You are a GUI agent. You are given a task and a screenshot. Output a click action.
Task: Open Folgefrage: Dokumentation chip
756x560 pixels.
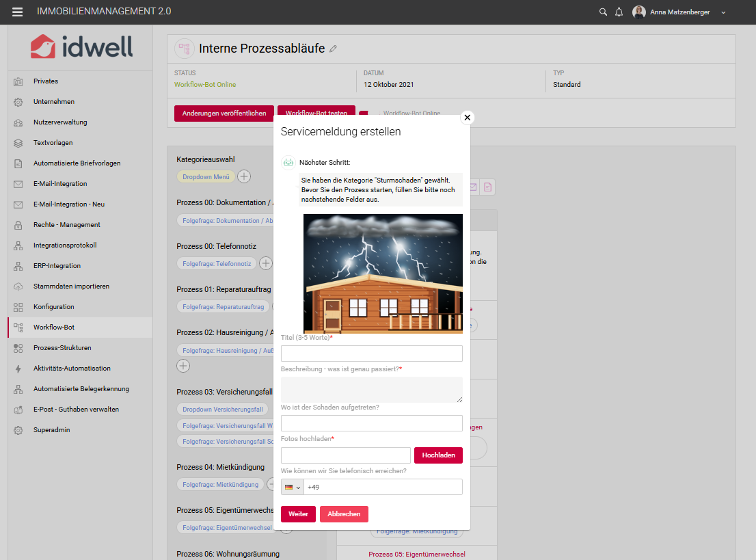click(225, 221)
